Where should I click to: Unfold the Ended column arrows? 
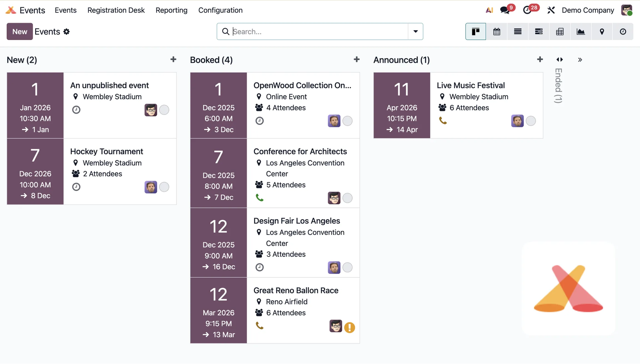click(560, 60)
